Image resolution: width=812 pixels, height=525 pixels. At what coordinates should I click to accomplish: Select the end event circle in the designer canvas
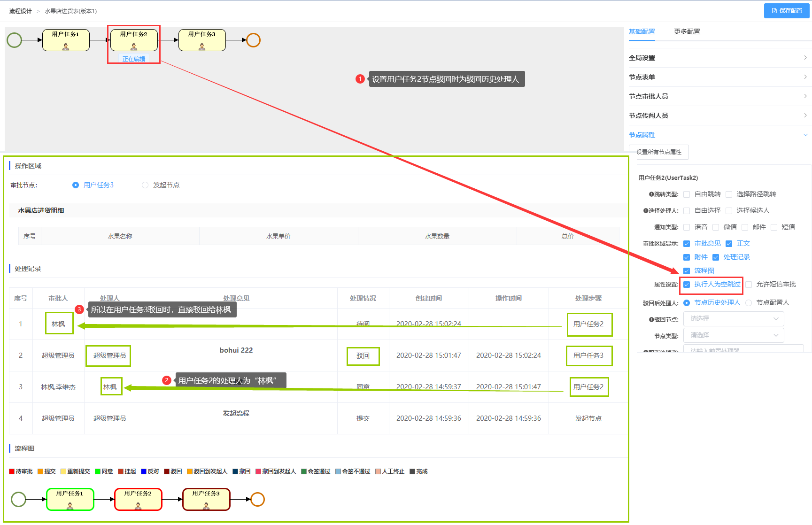[254, 40]
